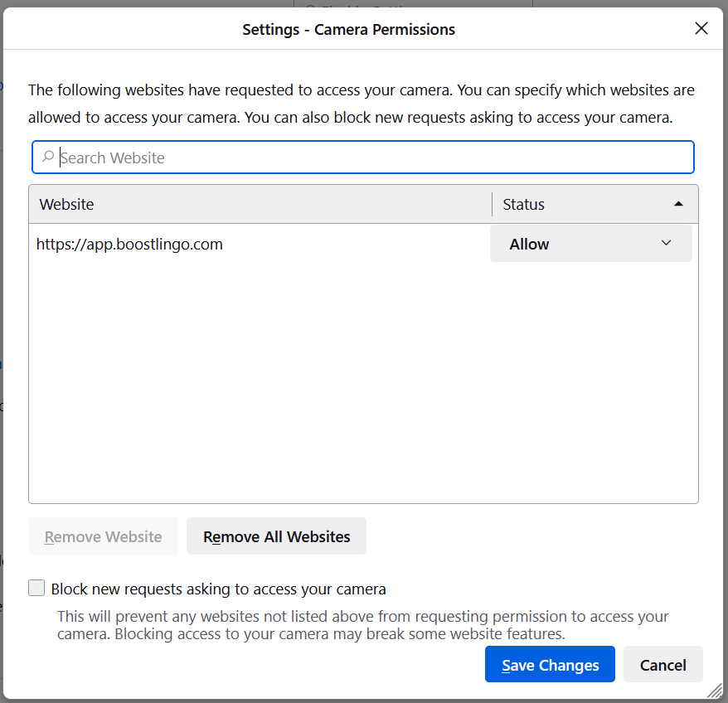
Task: Click the camera access description paragraph
Action: coord(362,104)
